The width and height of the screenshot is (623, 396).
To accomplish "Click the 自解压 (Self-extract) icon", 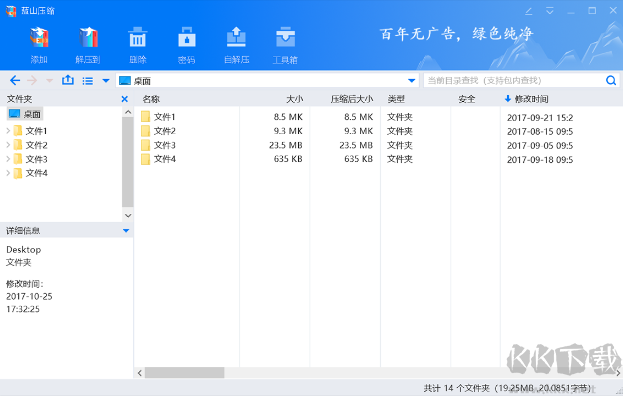I will pos(236,38).
